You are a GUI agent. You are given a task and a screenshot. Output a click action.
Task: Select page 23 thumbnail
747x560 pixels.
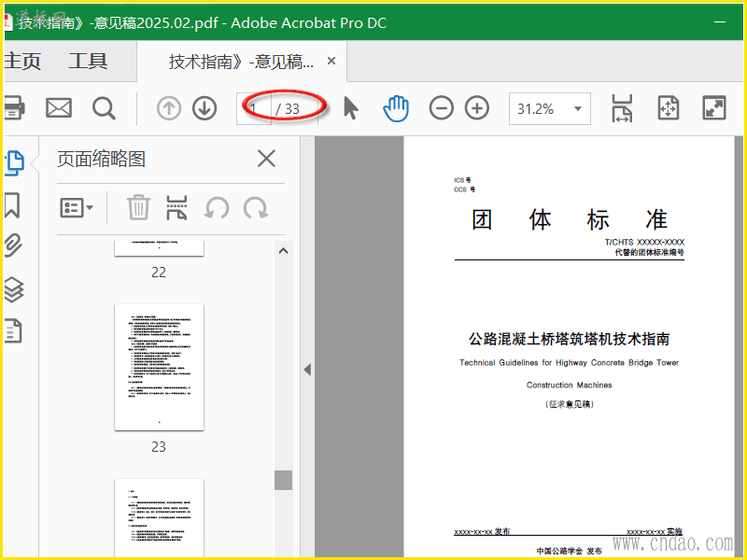tap(159, 367)
